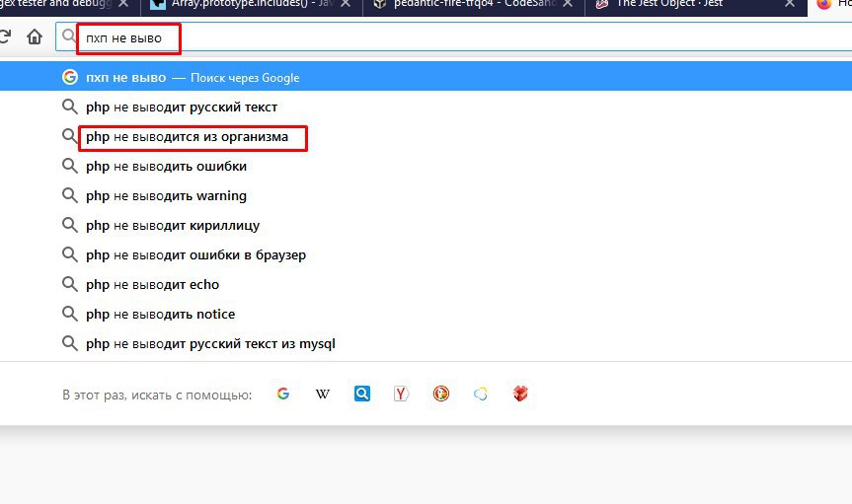The height and width of the screenshot is (504, 852).
Task: Close the regex tester tab
Action: [x=123, y=4]
